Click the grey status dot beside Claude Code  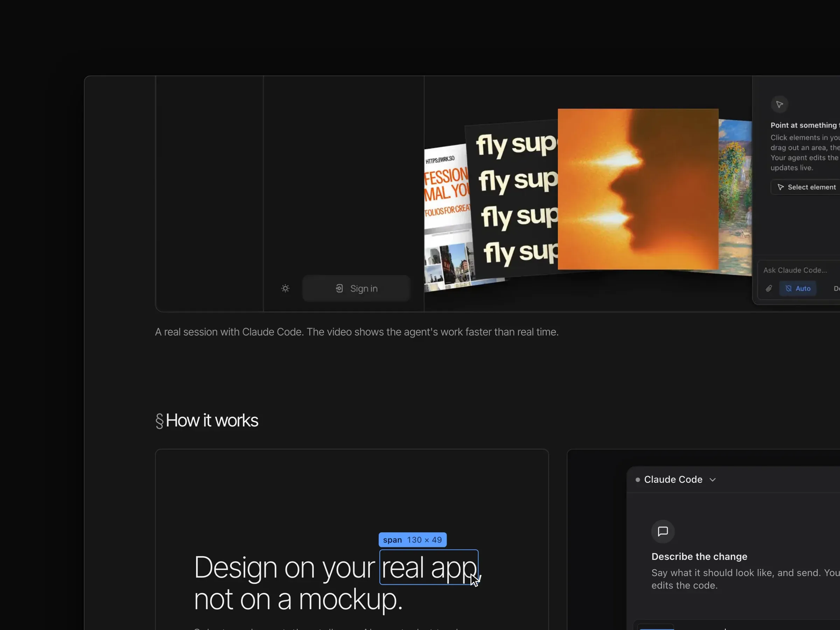(x=638, y=480)
